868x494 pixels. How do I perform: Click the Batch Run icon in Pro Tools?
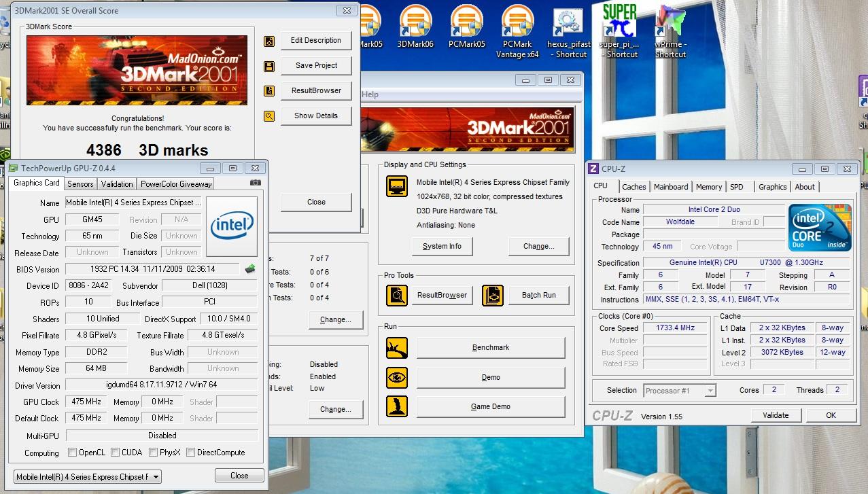point(493,295)
